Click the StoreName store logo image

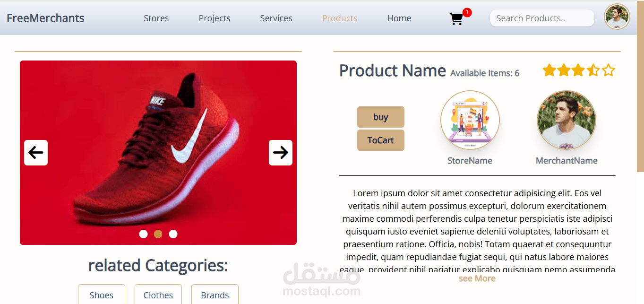pos(470,120)
